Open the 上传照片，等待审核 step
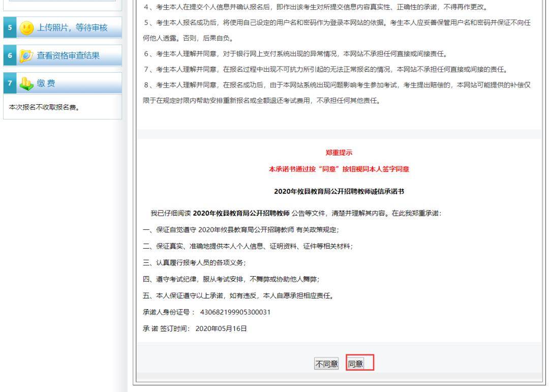The height and width of the screenshot is (392, 549). [72, 27]
